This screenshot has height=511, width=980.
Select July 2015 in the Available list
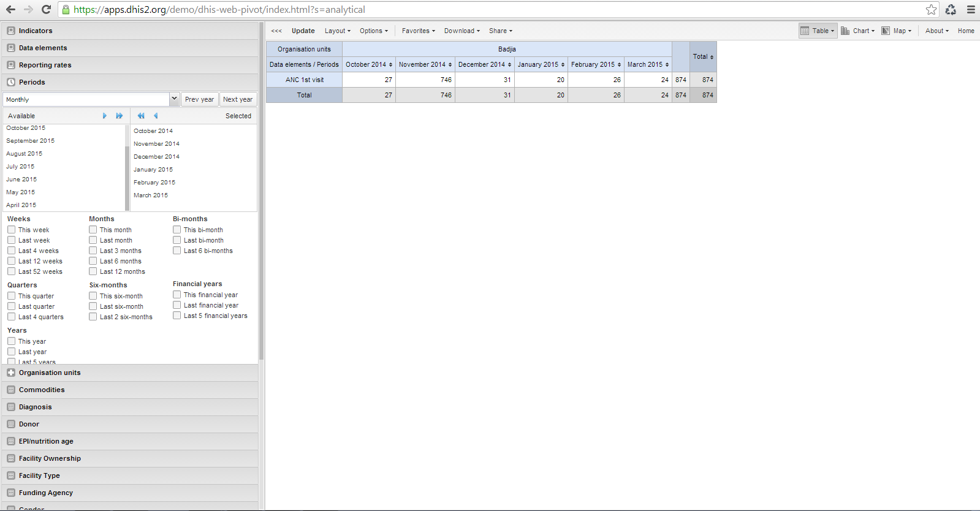[20, 167]
